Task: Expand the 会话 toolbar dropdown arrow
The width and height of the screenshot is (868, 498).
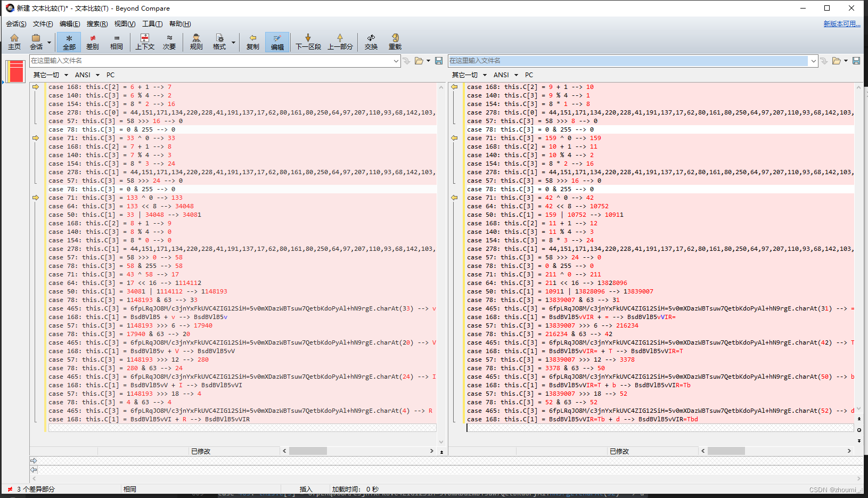Action: point(49,42)
